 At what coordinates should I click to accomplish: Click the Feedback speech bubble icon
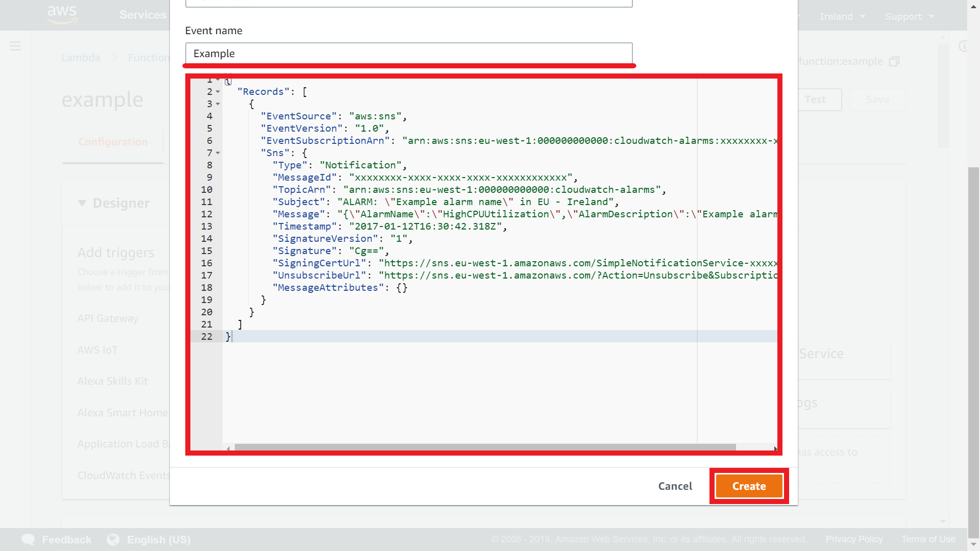tap(28, 539)
